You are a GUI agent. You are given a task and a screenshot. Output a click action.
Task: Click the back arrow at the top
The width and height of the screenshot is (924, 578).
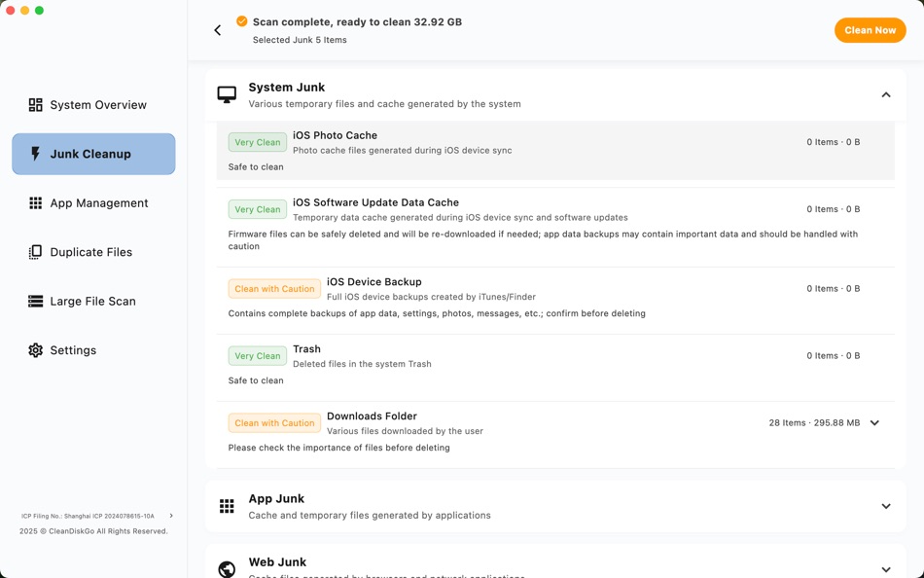point(217,29)
